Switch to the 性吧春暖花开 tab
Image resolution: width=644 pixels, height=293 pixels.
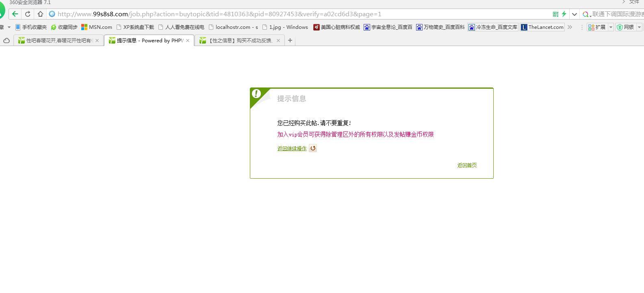58,40
